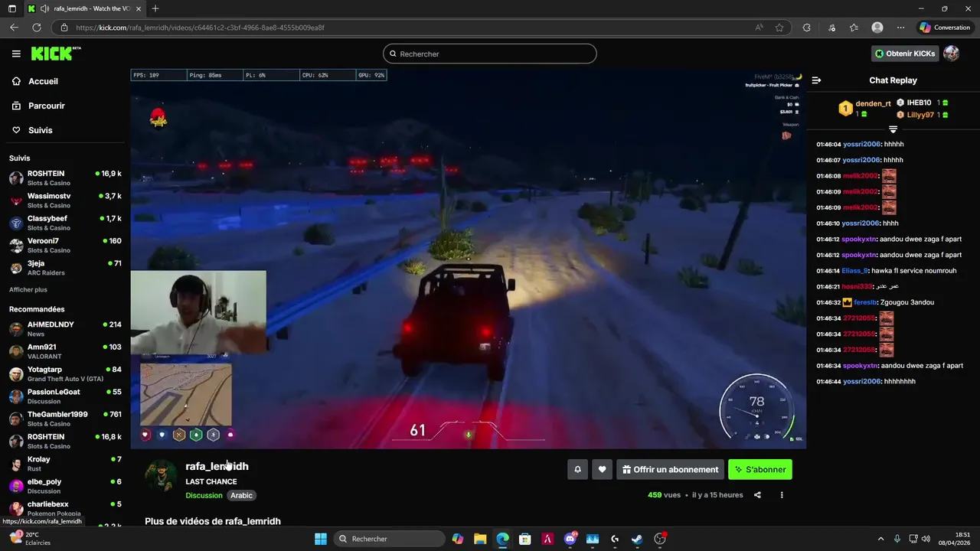Expand followed list with Afficher plus
The height and width of the screenshot is (551, 980).
click(x=28, y=290)
